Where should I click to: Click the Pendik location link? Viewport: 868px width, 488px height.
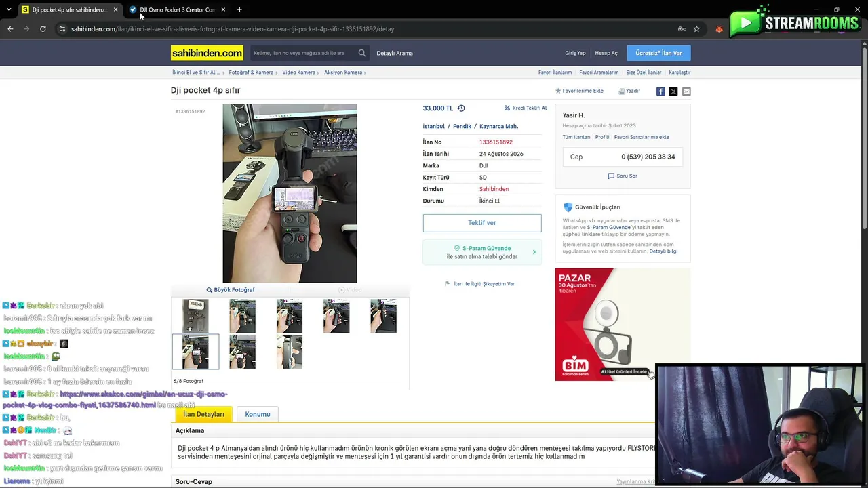(x=462, y=127)
